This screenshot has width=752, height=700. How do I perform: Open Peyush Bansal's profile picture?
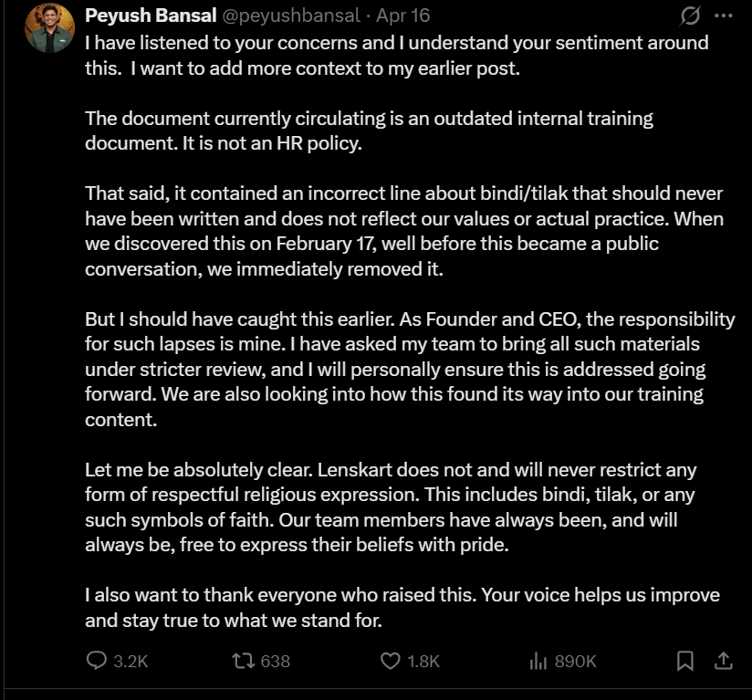coord(48,28)
